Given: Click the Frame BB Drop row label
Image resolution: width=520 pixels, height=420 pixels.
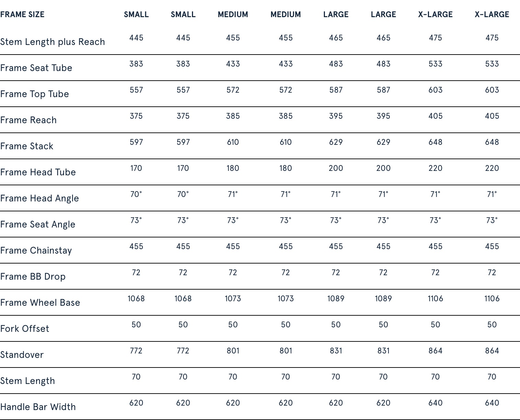Looking at the screenshot, I should [x=33, y=277].
